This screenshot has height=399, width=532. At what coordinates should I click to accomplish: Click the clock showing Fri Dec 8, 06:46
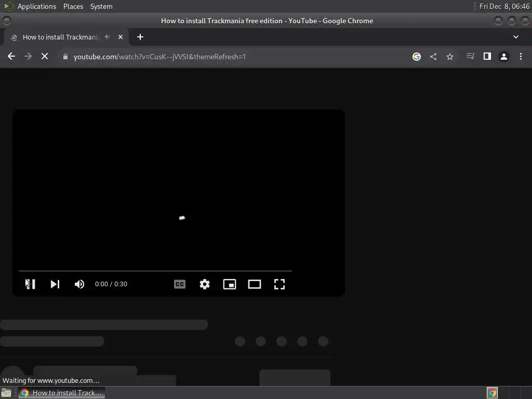click(x=504, y=6)
